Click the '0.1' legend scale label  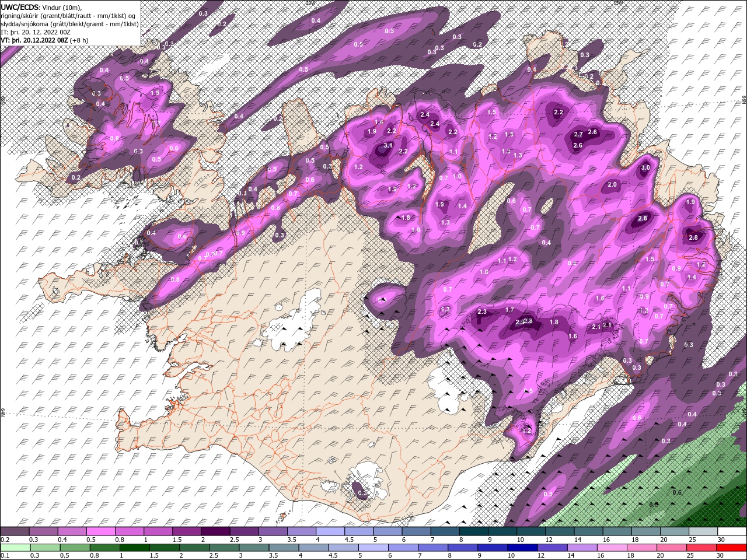pos(4,556)
